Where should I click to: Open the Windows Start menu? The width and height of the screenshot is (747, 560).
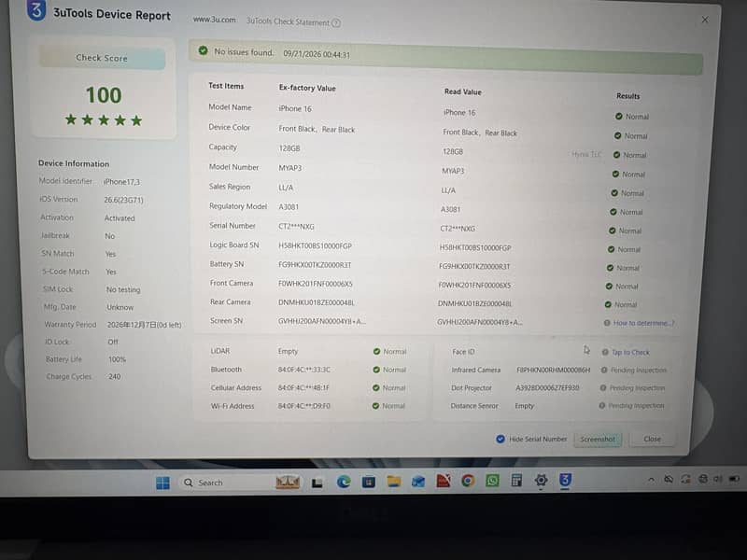[162, 483]
